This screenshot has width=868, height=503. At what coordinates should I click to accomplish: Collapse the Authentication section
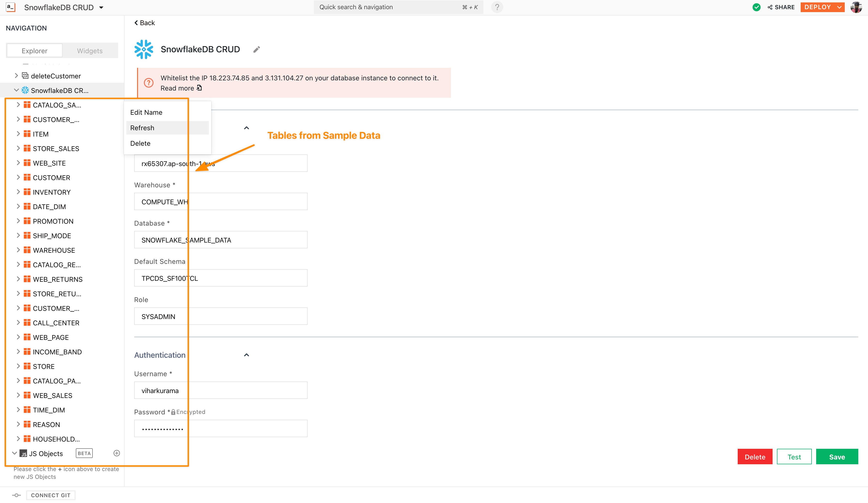(x=246, y=355)
